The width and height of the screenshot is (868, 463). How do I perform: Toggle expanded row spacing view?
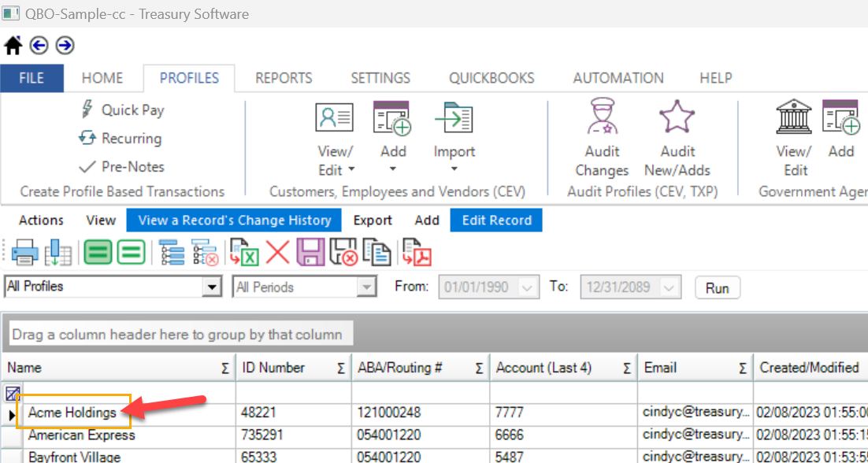click(x=98, y=252)
